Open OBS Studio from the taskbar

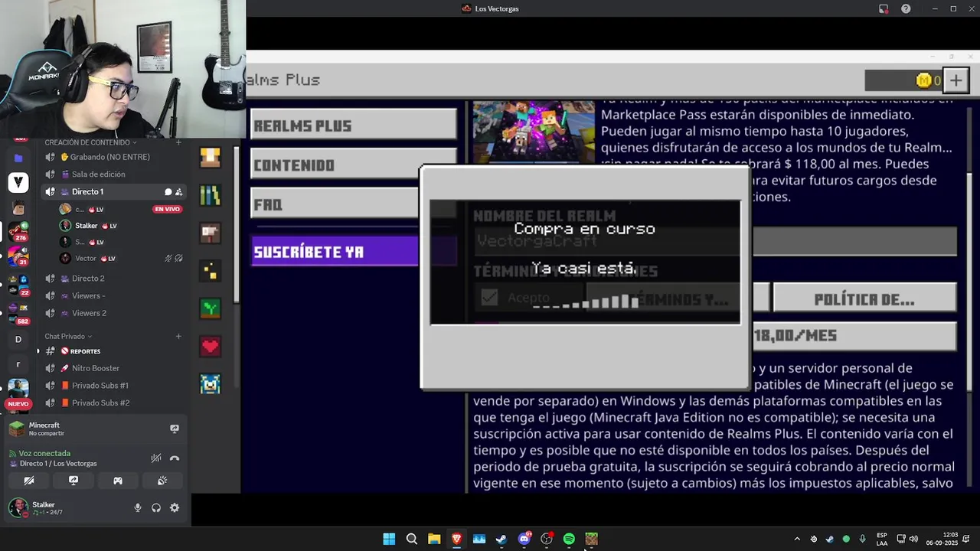pos(547,539)
